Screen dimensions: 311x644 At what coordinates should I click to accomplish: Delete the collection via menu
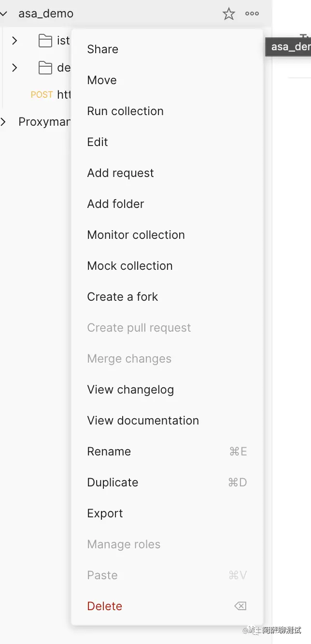tap(105, 606)
